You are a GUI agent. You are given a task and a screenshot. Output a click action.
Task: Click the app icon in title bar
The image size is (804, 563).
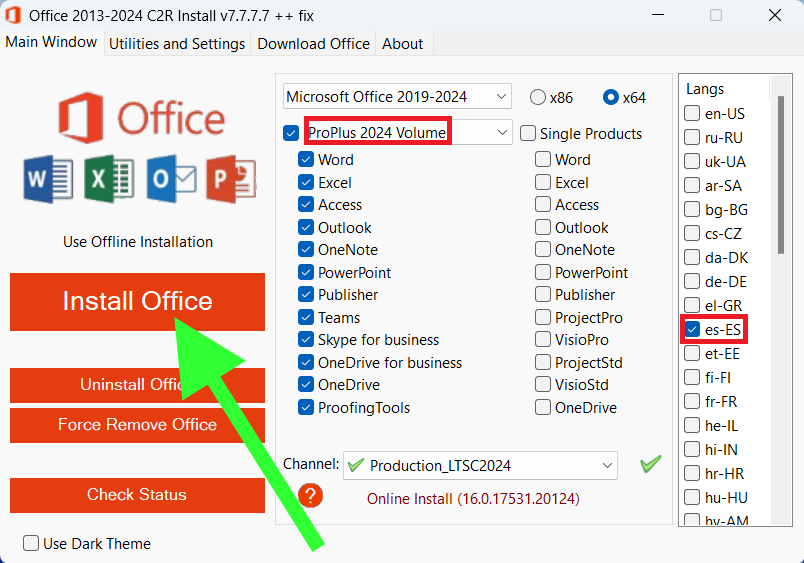click(14, 15)
